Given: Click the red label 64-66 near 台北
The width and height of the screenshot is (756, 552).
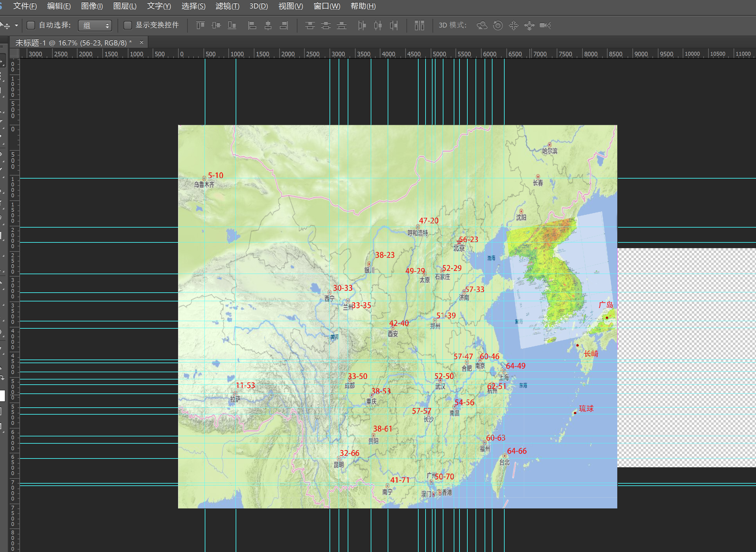Looking at the screenshot, I should [x=517, y=451].
